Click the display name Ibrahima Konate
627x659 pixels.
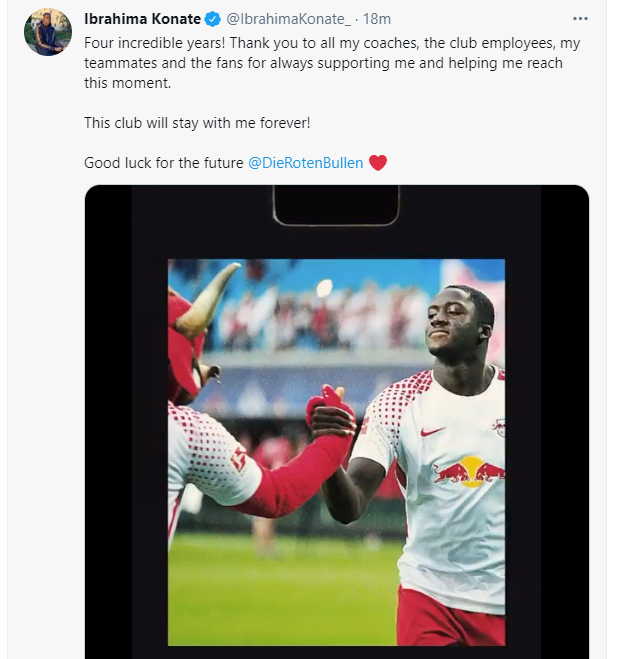[142, 19]
